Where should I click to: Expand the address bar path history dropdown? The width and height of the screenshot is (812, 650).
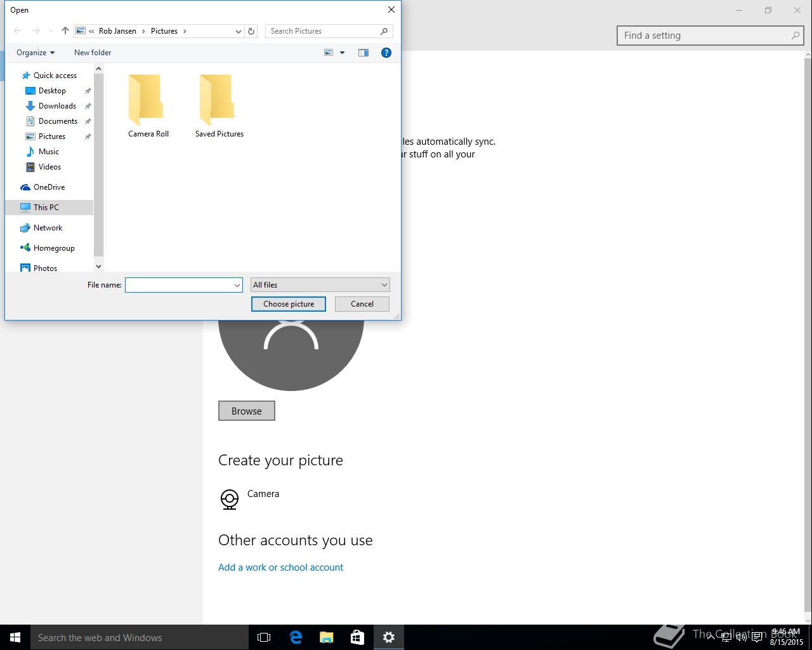point(239,31)
